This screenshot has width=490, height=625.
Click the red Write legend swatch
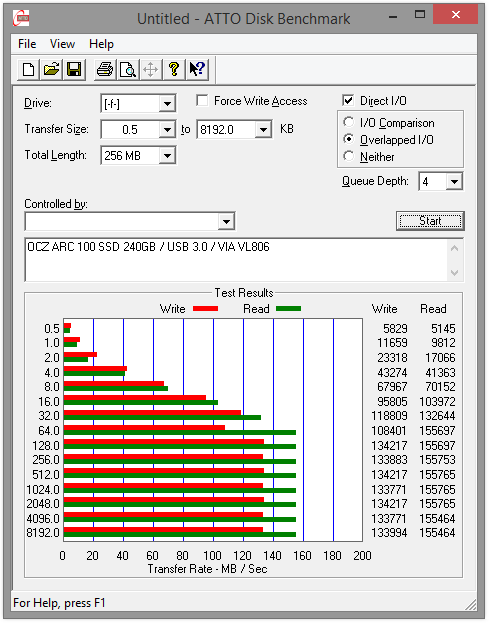(x=205, y=309)
